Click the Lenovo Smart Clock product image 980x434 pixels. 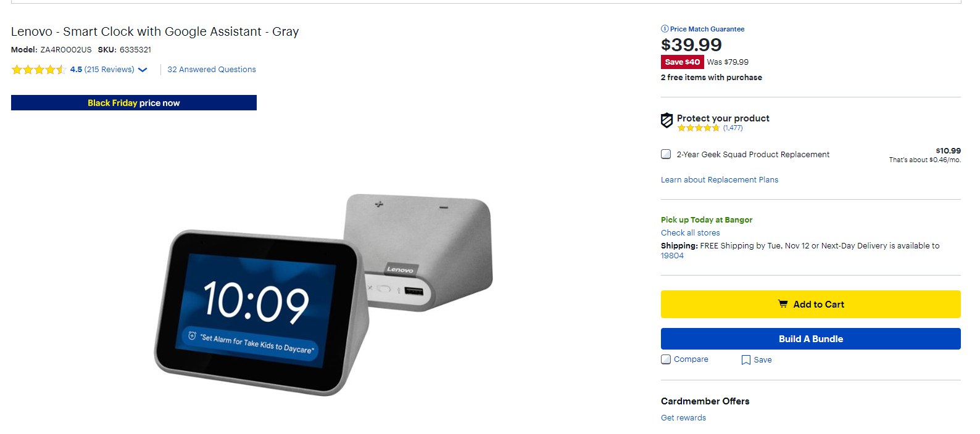[323, 295]
